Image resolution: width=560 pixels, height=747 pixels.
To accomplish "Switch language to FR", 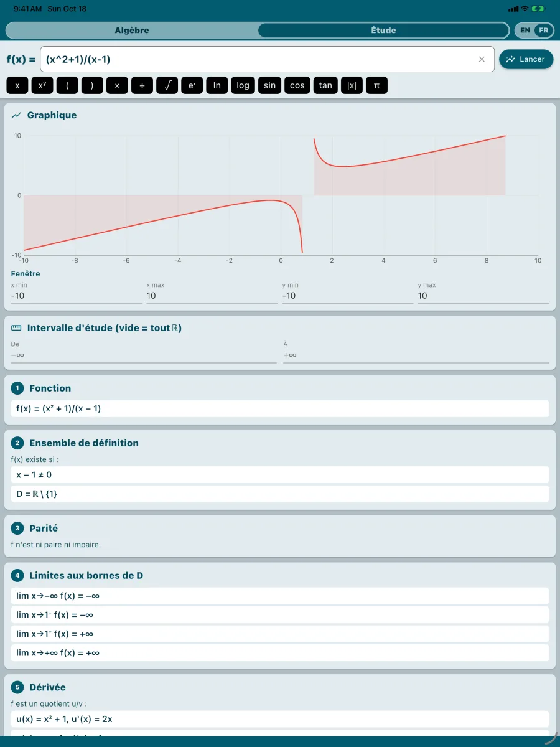I will click(544, 30).
